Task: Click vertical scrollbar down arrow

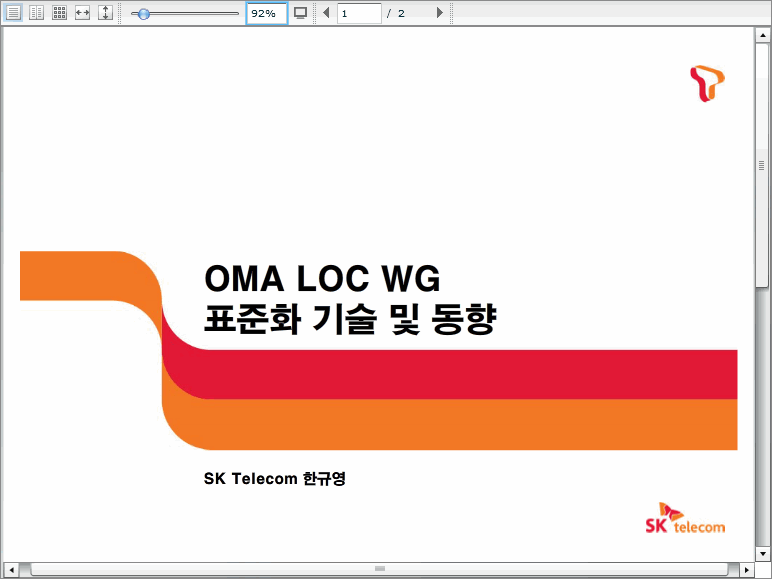Action: (x=762, y=553)
